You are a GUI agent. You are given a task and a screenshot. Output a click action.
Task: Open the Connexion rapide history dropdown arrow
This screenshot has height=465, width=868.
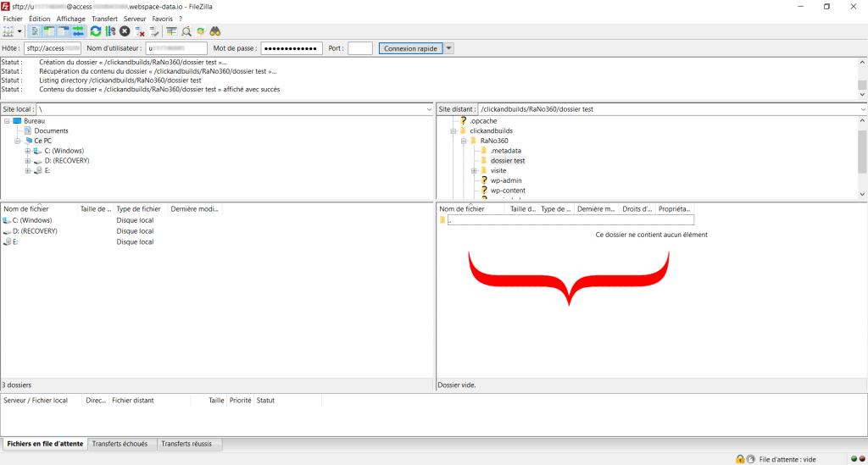click(x=449, y=48)
